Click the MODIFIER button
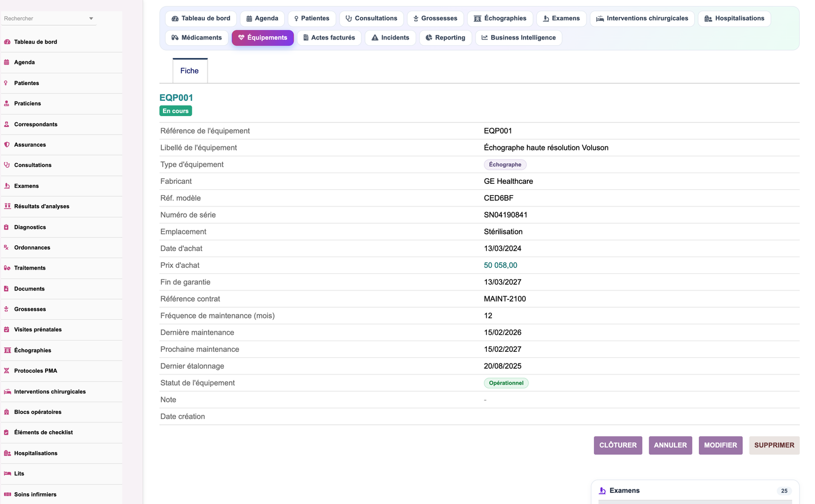Image resolution: width=815 pixels, height=504 pixels. pyautogui.click(x=721, y=445)
